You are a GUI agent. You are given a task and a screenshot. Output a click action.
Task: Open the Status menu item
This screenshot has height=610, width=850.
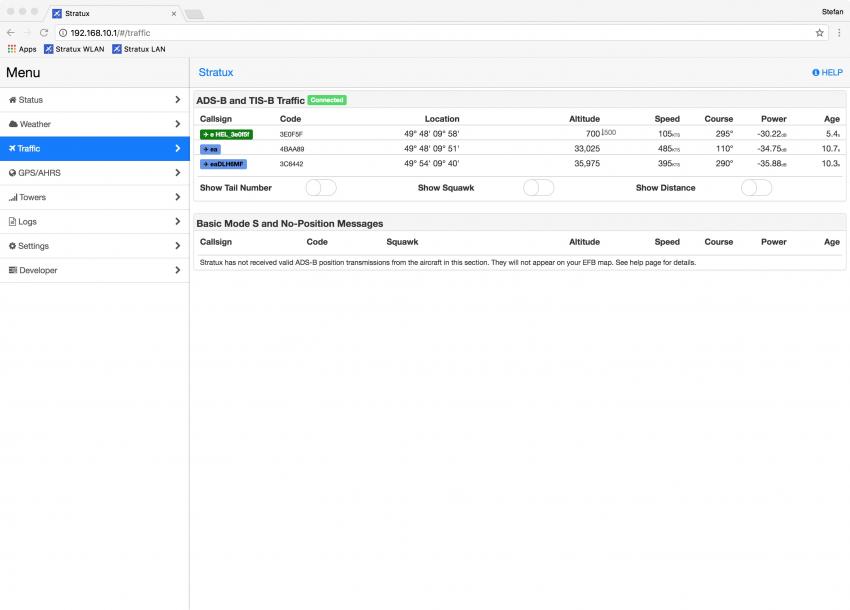pos(94,100)
